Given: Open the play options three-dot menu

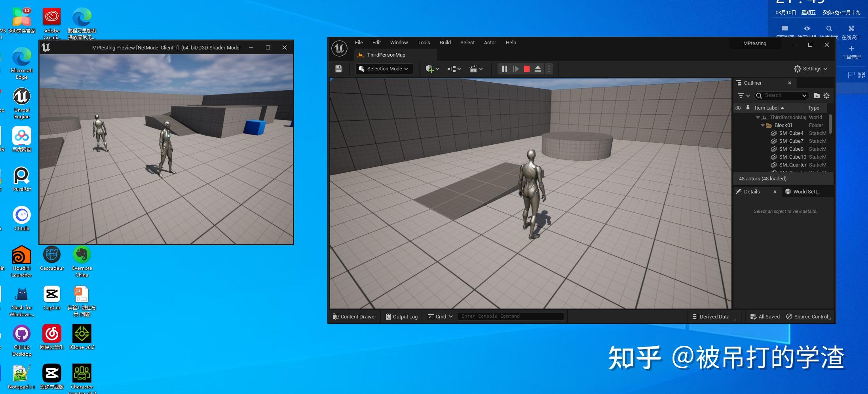Looking at the screenshot, I should (549, 69).
